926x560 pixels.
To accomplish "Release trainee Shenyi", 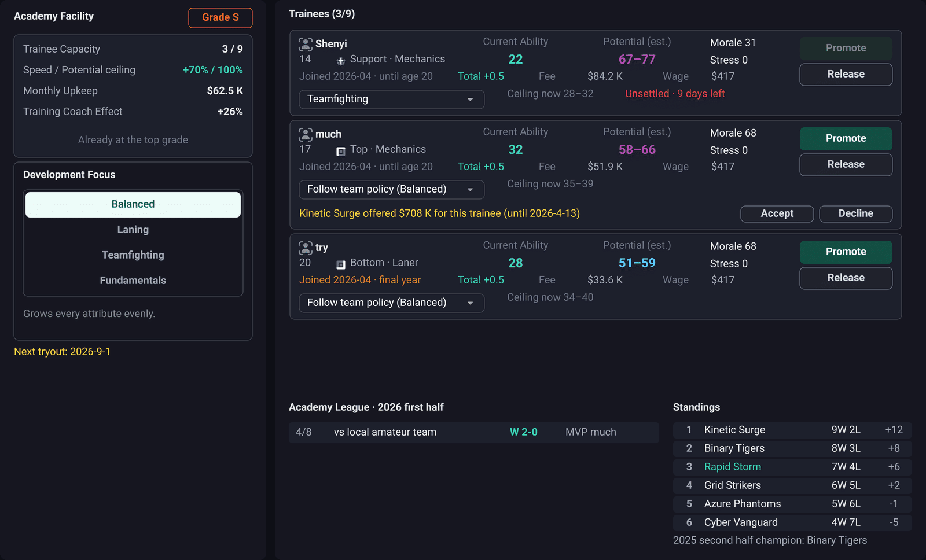I will point(846,75).
